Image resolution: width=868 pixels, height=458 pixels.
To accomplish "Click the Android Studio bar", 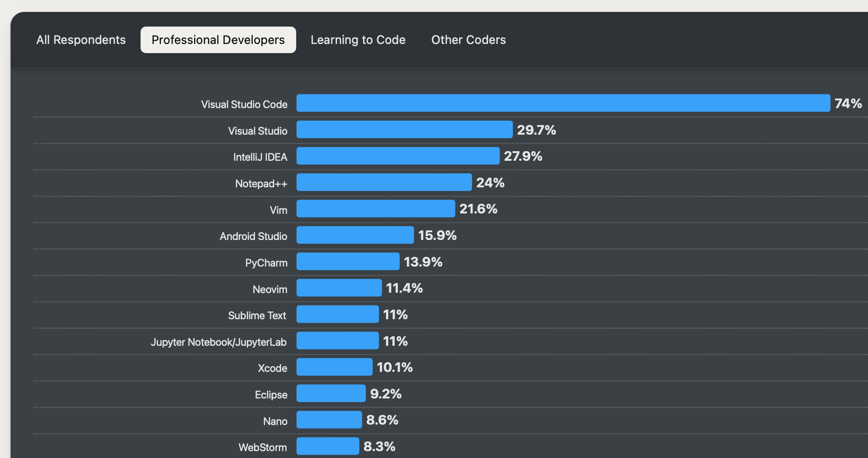I will point(355,235).
